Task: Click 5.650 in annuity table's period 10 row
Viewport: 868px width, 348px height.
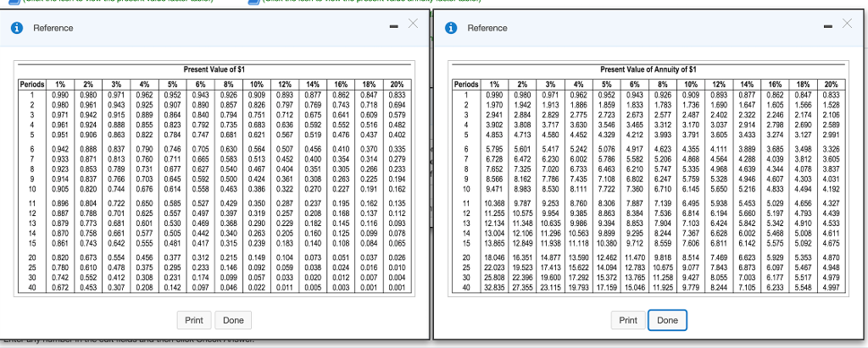Action: tap(719, 188)
